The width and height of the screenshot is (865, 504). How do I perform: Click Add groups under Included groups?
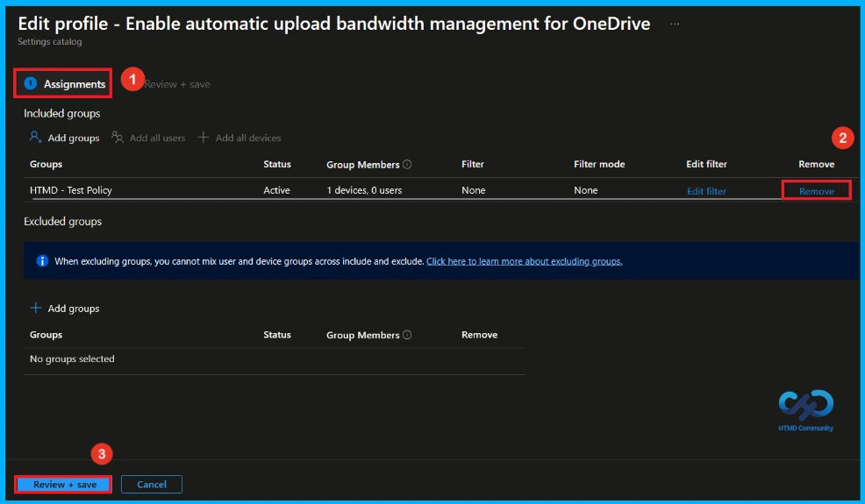[65, 138]
